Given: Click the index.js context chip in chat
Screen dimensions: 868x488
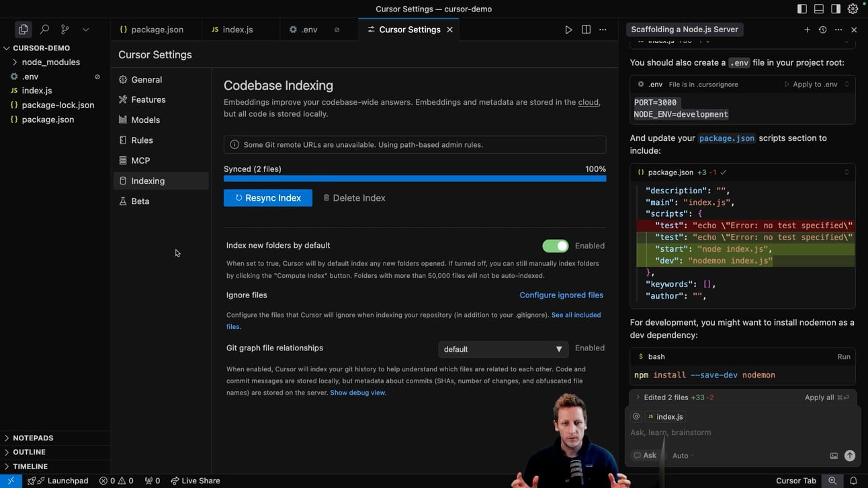Looking at the screenshot, I should pyautogui.click(x=665, y=417).
